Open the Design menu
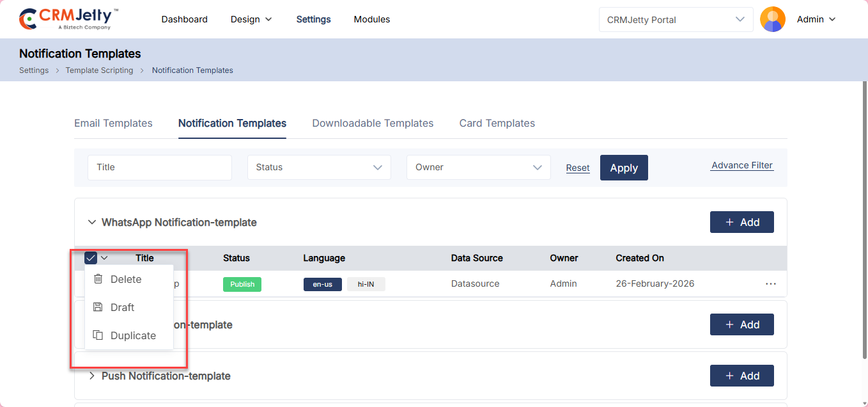The width and height of the screenshot is (868, 407). 251,19
